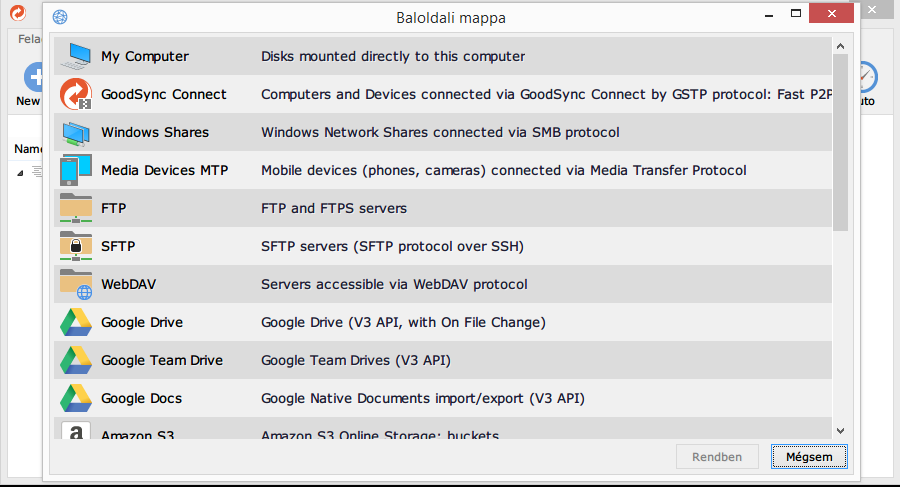This screenshot has width=900, height=487.
Task: Click the WebDAV globe folder icon
Action: point(76,284)
